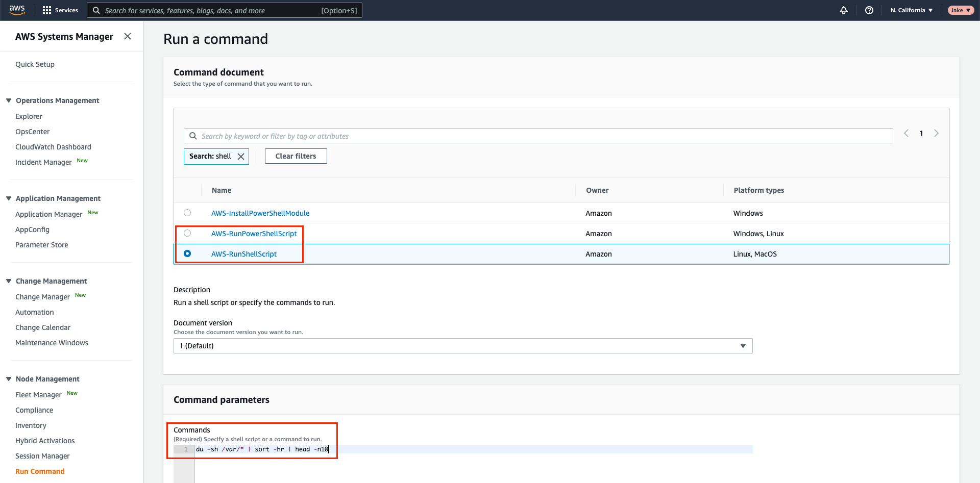The width and height of the screenshot is (980, 483).
Task: Open the N. California region selector
Action: [x=912, y=10]
